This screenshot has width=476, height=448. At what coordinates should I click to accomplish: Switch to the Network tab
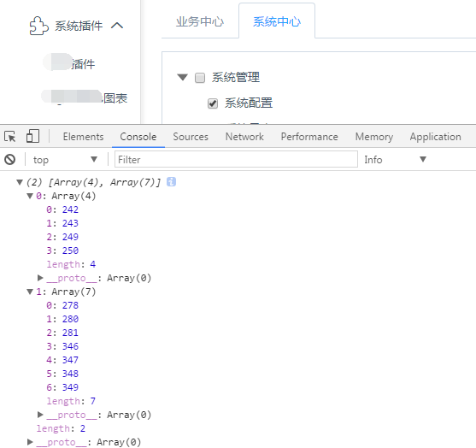[x=244, y=137]
